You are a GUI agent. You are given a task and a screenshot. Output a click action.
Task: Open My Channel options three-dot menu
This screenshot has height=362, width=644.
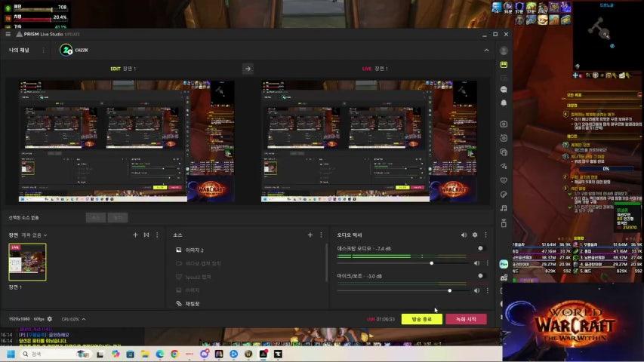point(44,50)
